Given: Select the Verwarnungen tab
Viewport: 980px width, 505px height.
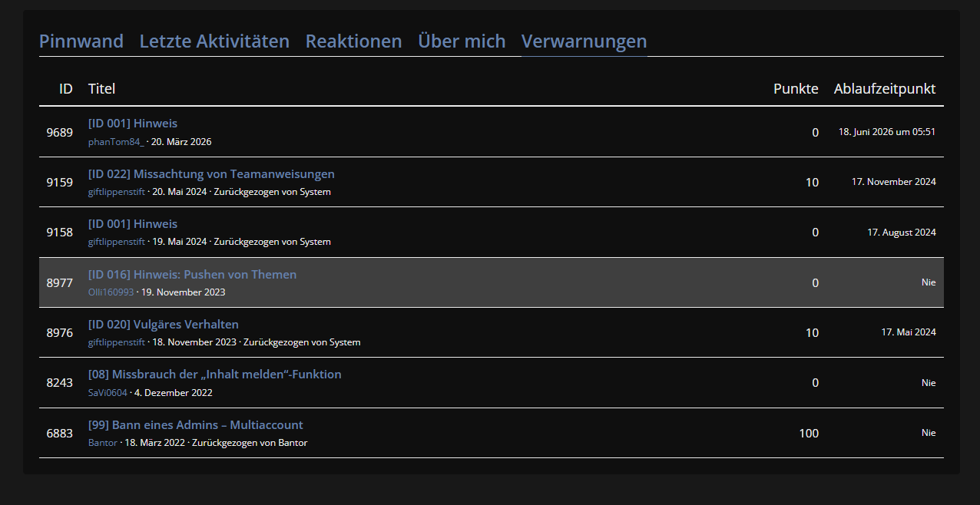Looking at the screenshot, I should click(x=584, y=41).
